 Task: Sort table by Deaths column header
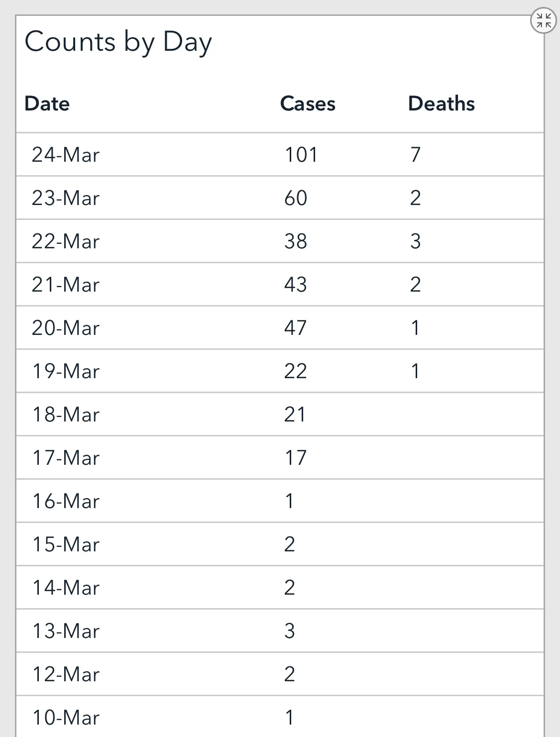442,104
